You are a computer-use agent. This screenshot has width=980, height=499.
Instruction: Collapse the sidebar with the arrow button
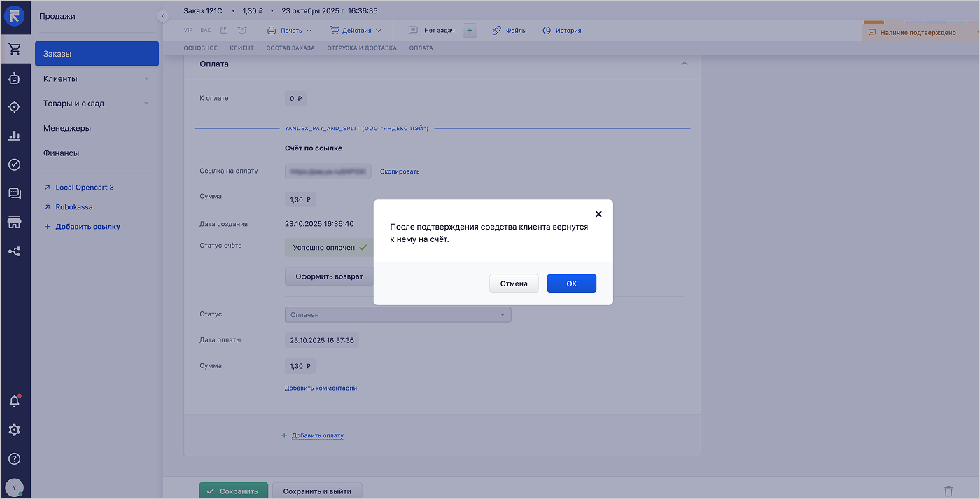[x=163, y=15]
